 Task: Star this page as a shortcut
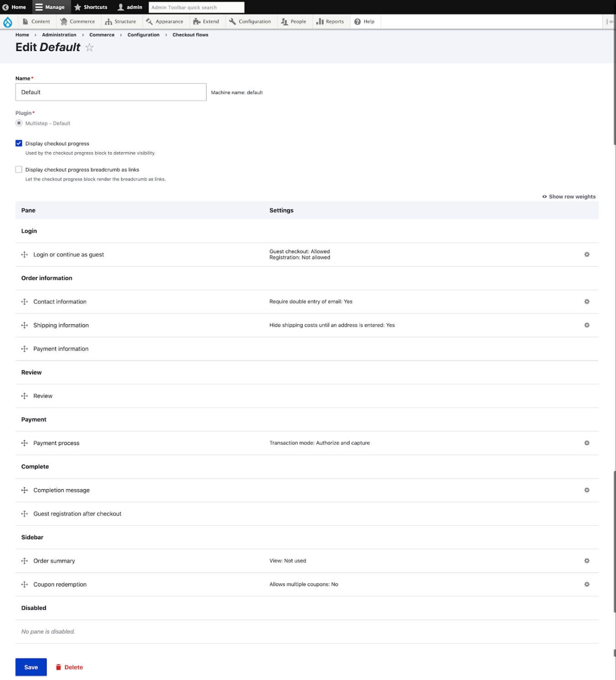(x=90, y=47)
